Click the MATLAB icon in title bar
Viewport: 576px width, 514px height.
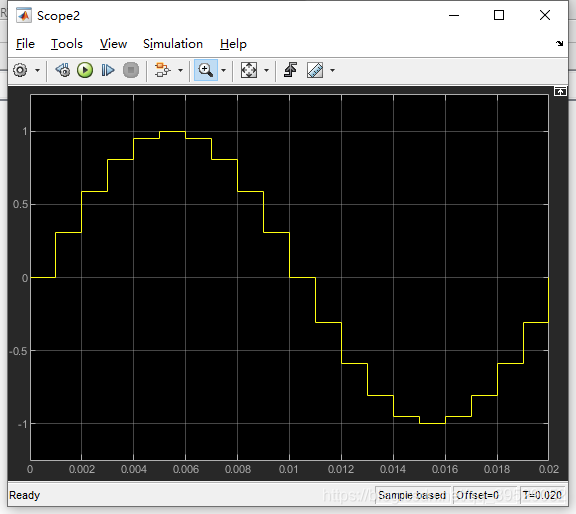coord(24,15)
